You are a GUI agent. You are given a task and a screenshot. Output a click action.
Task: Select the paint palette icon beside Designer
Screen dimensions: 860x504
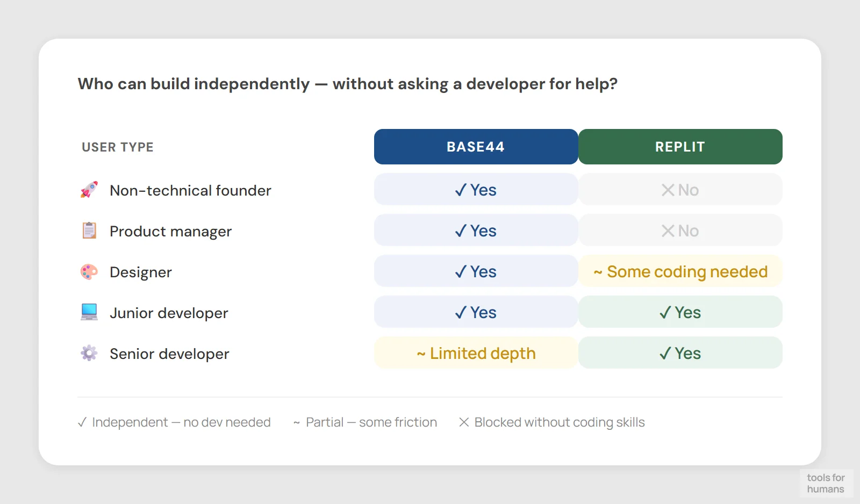(x=89, y=272)
